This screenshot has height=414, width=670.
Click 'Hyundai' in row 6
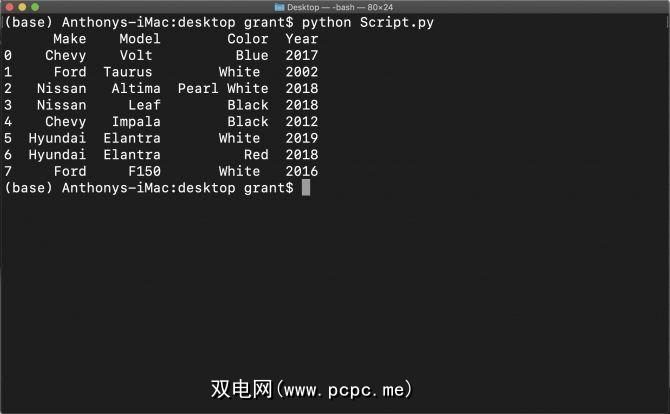[57, 155]
